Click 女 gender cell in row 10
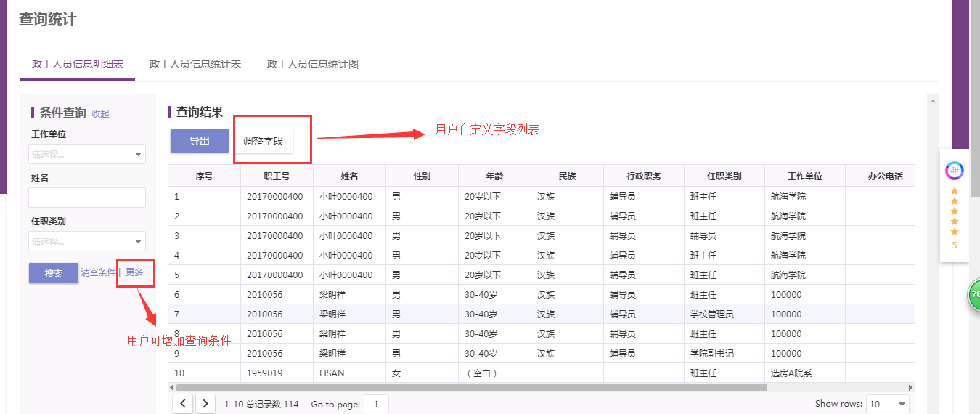The width and height of the screenshot is (980, 414). (396, 373)
